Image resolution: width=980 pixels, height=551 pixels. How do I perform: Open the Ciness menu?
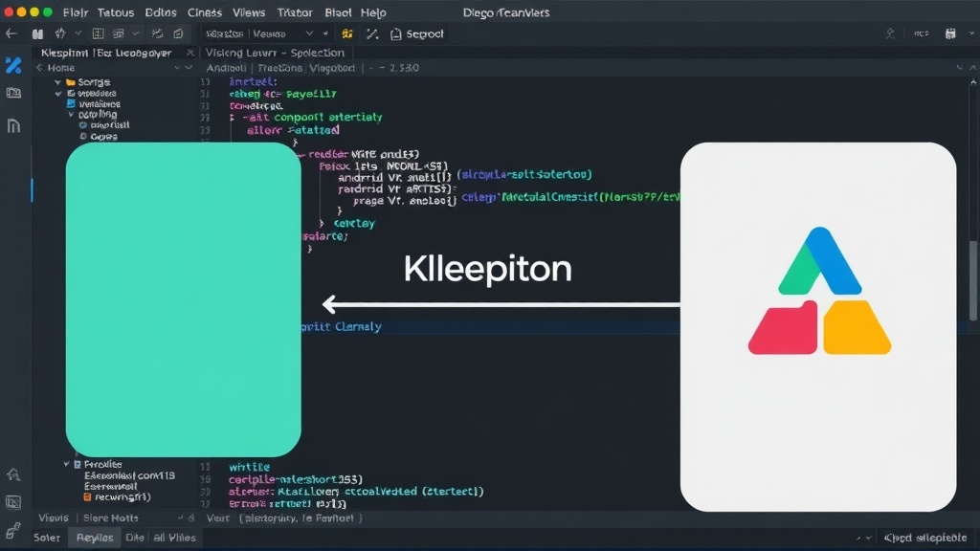click(x=205, y=12)
